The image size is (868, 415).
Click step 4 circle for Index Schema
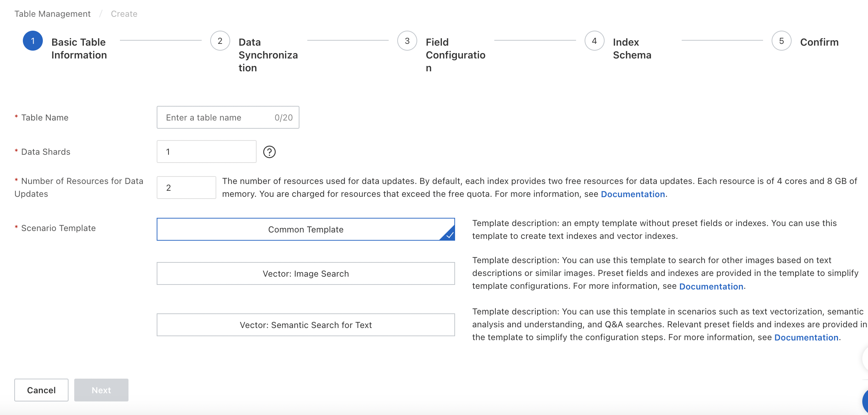594,41
